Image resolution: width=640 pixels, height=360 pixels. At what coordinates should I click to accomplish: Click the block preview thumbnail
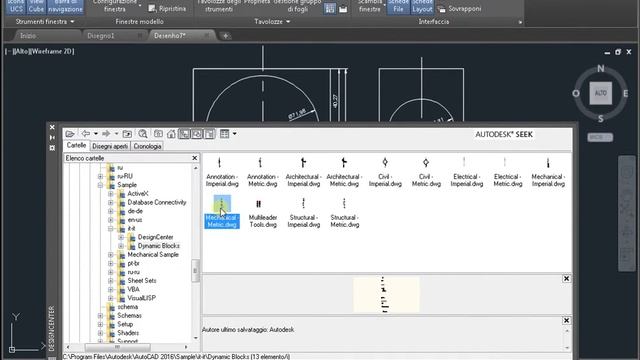click(386, 295)
